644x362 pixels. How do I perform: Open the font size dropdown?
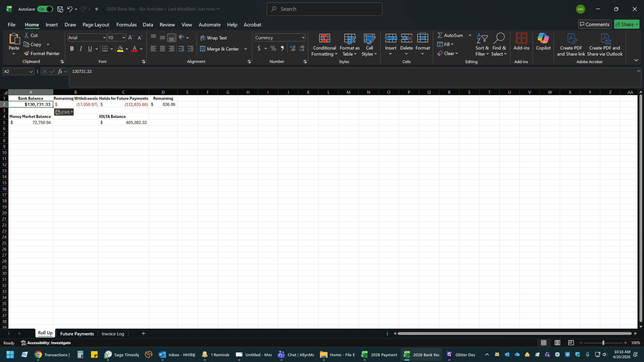click(x=124, y=38)
